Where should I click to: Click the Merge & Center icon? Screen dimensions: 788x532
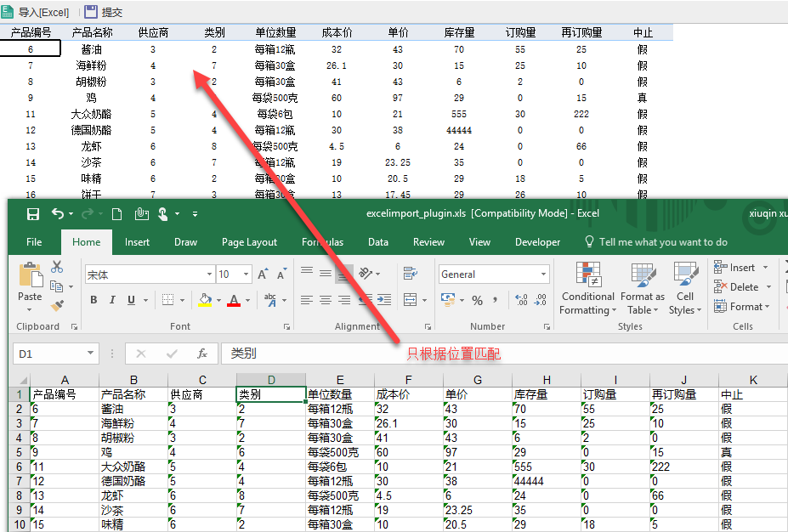coord(410,300)
